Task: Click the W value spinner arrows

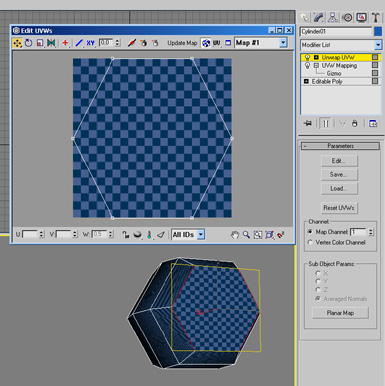Action: 111,235
